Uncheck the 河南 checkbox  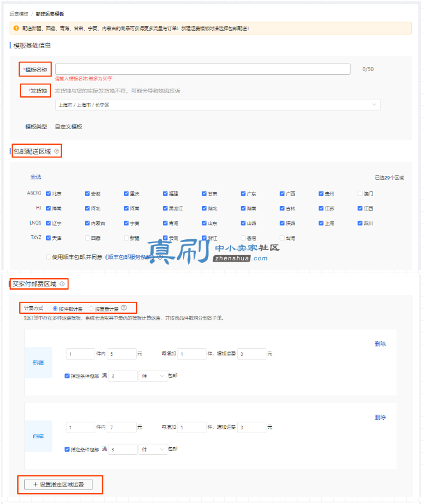[x=126, y=208]
